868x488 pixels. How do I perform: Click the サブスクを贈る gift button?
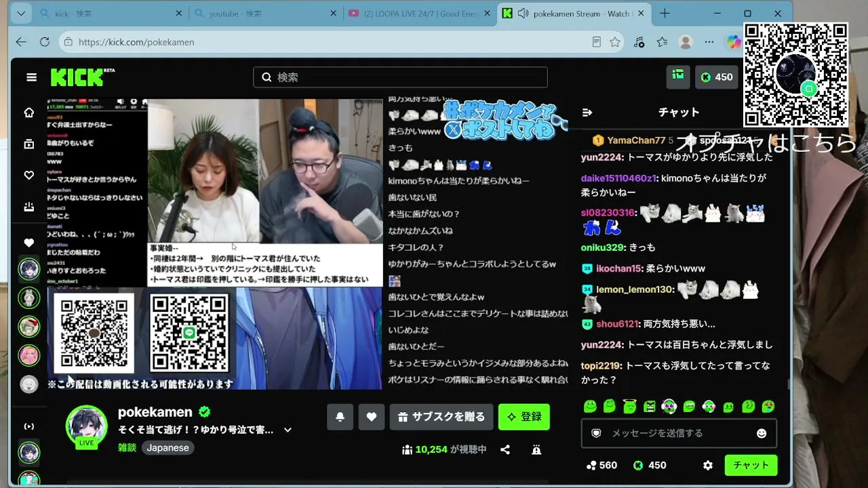coord(441,417)
